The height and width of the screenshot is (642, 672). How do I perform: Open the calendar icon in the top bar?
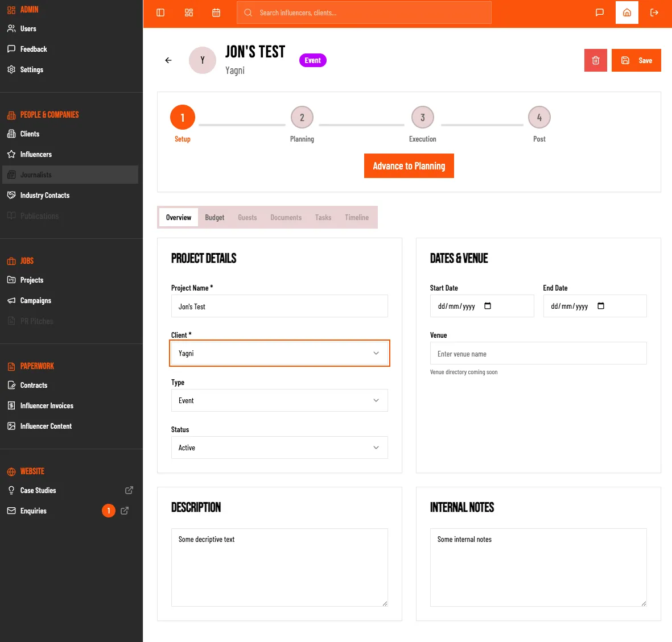click(x=216, y=12)
